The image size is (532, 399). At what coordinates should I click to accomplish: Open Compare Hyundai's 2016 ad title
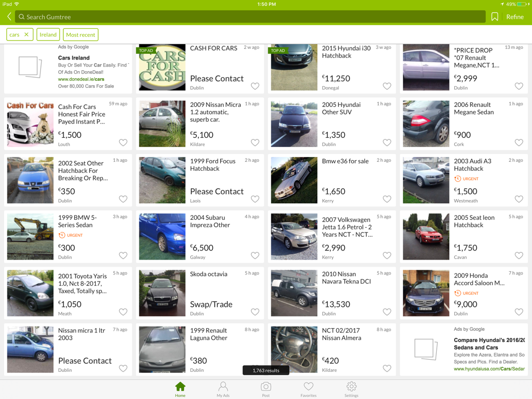click(x=489, y=344)
